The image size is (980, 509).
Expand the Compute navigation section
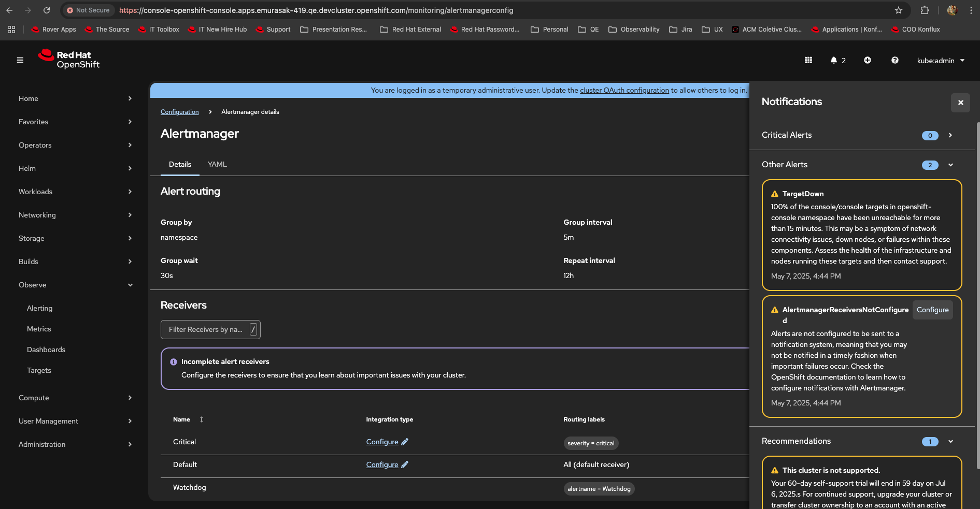[x=75, y=398]
